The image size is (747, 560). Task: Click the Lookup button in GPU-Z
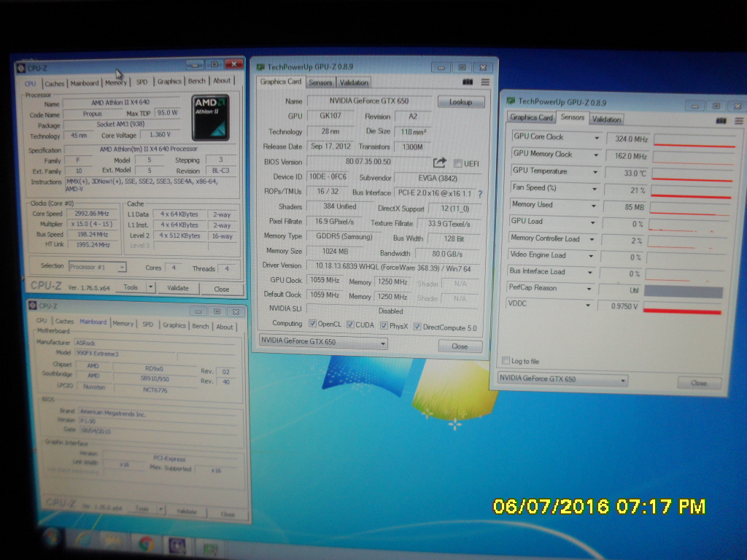[x=461, y=102]
